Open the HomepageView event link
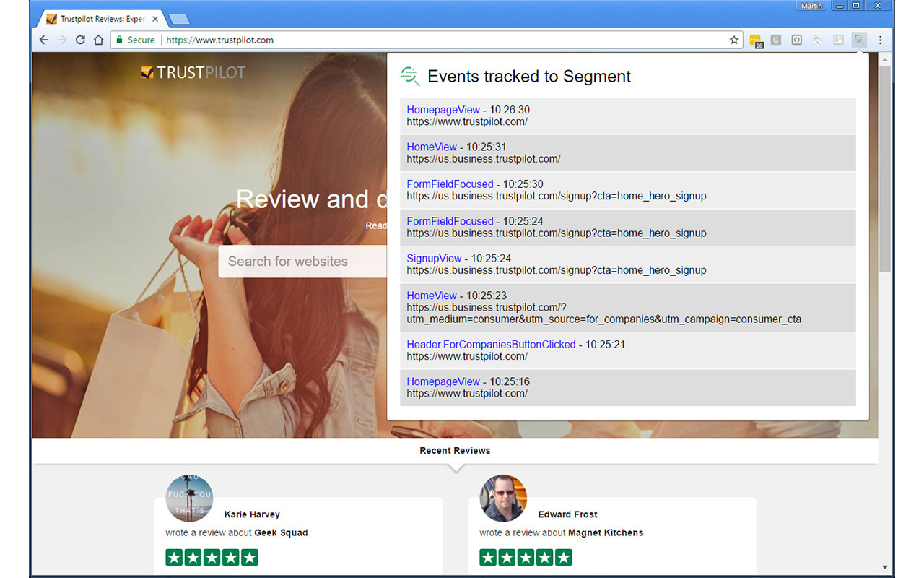Image resolution: width=924 pixels, height=578 pixels. (443, 109)
